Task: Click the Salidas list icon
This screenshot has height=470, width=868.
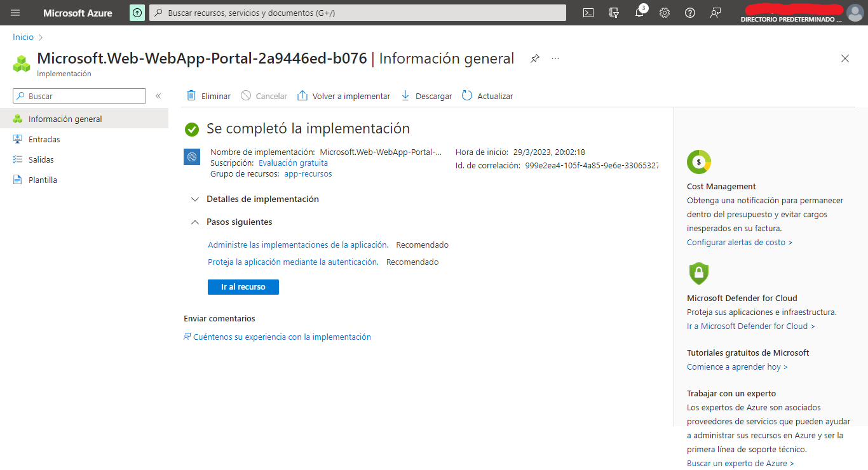Action: (x=18, y=159)
